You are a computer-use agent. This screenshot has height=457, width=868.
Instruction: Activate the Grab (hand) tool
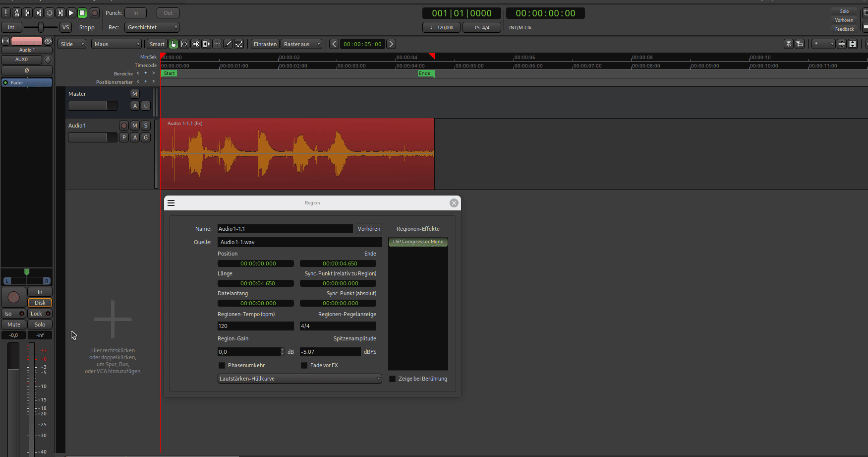pos(174,44)
